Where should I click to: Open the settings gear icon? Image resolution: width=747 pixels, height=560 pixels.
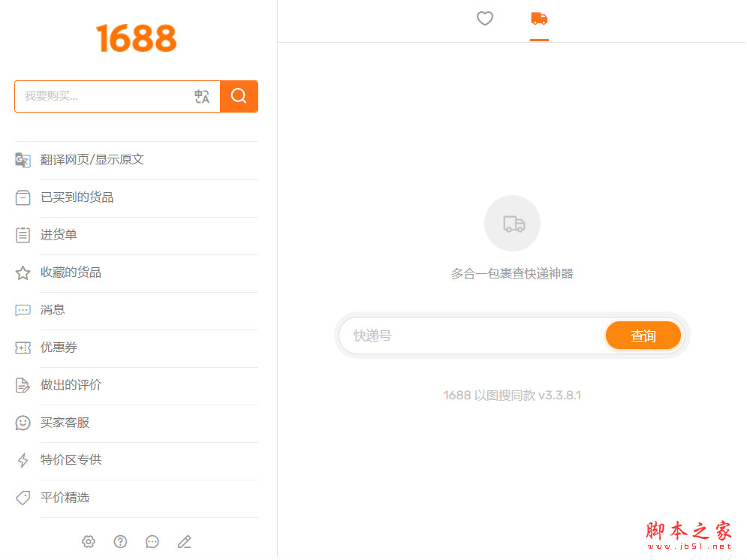tap(89, 541)
